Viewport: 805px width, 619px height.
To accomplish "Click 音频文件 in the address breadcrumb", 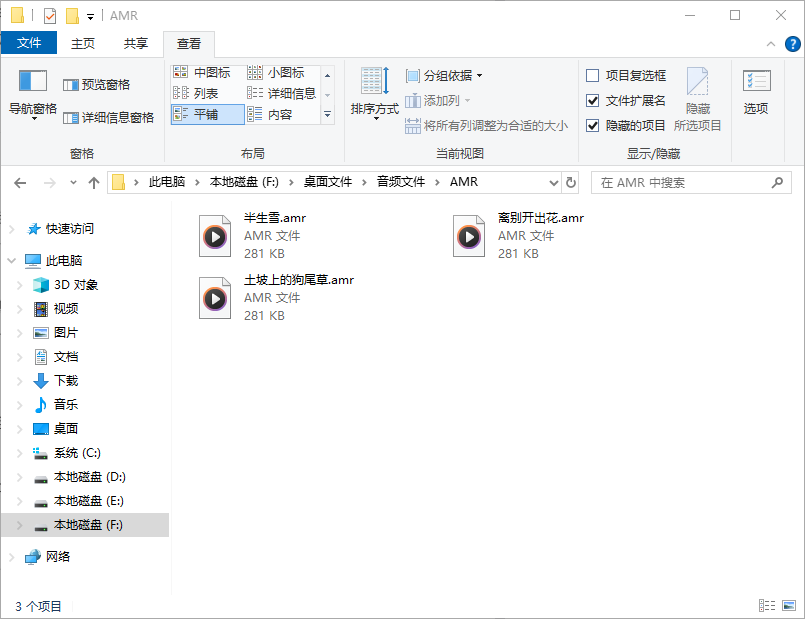I will coord(401,182).
